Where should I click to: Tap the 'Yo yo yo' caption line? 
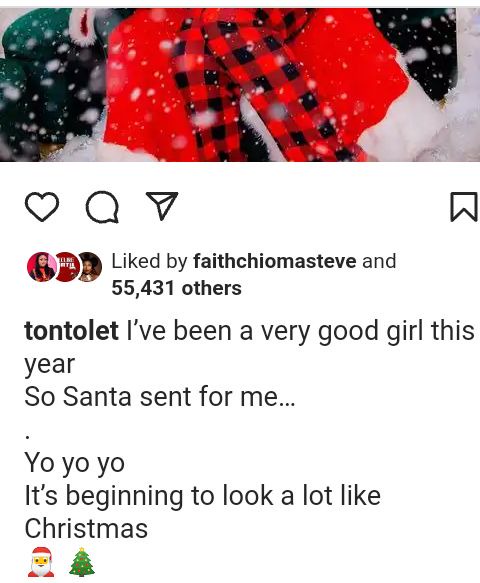coord(74,464)
